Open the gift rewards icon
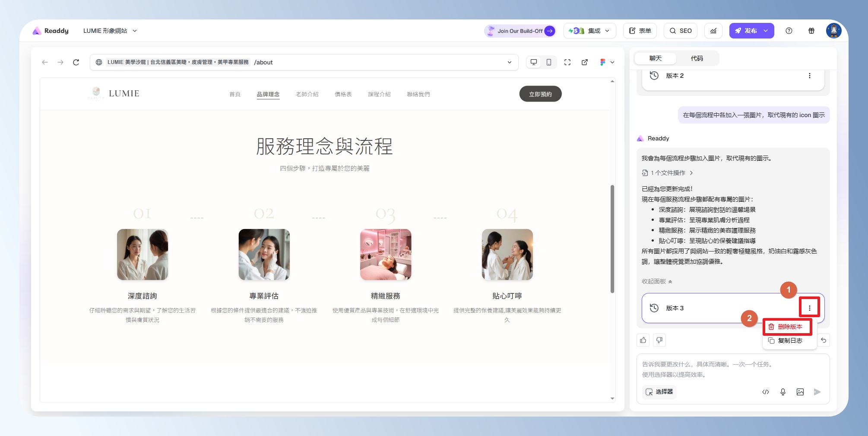The image size is (868, 436). click(x=811, y=31)
